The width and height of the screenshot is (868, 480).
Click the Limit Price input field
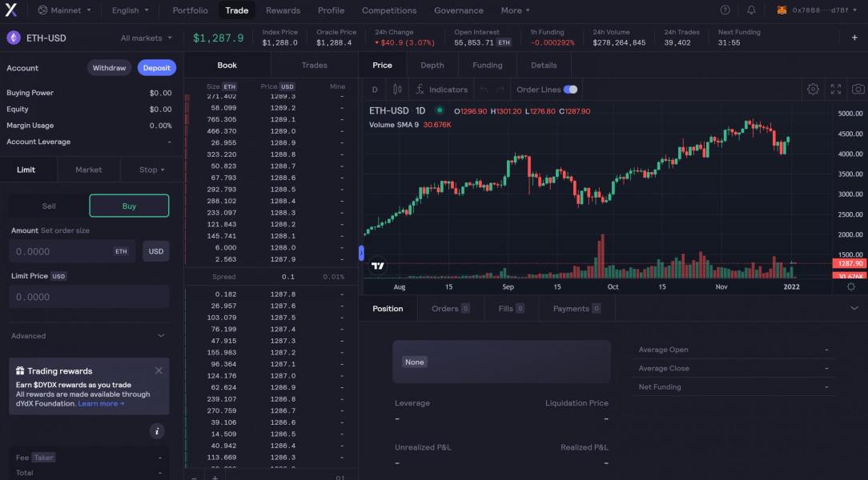[x=89, y=297]
